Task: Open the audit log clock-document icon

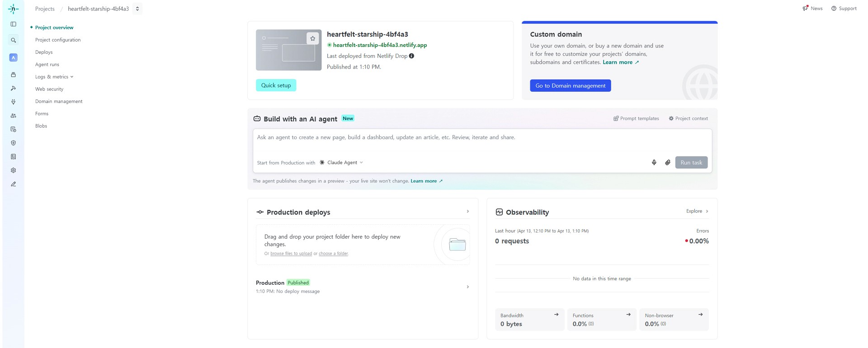Action: 14,129
